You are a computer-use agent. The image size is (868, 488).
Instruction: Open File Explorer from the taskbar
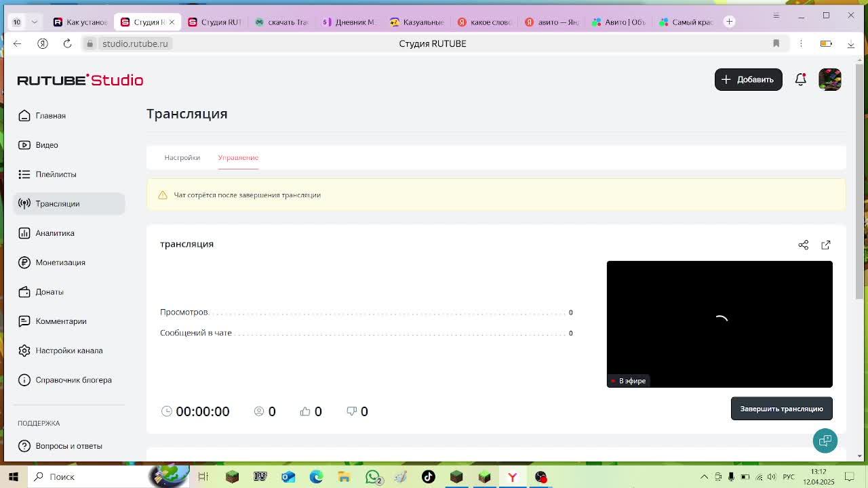coord(344,476)
